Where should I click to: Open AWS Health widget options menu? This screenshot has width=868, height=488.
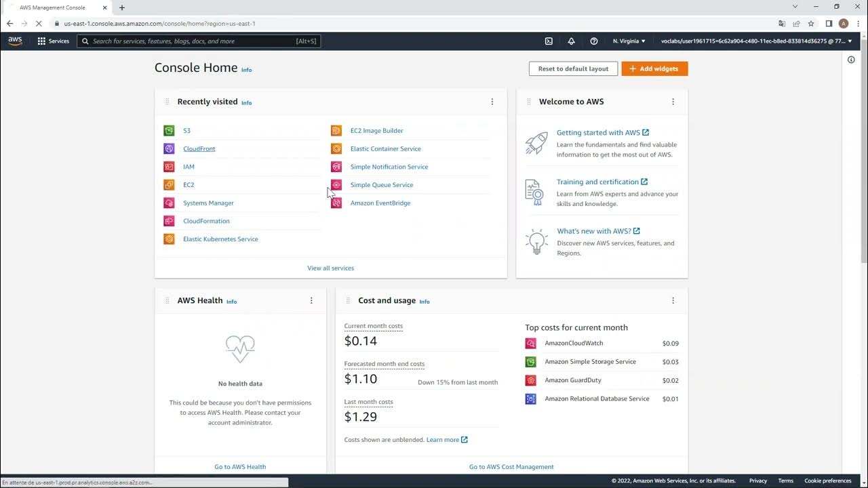coord(311,300)
